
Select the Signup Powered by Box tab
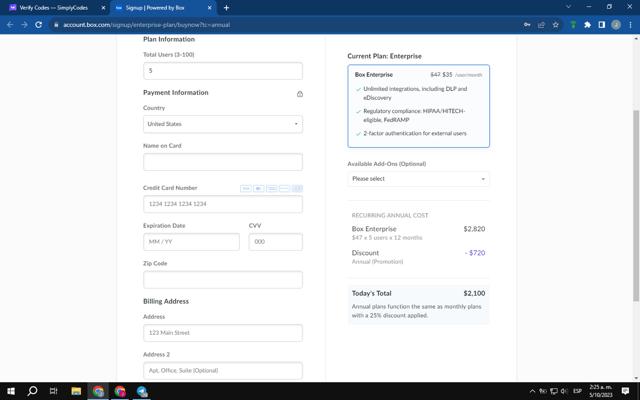[x=155, y=7]
